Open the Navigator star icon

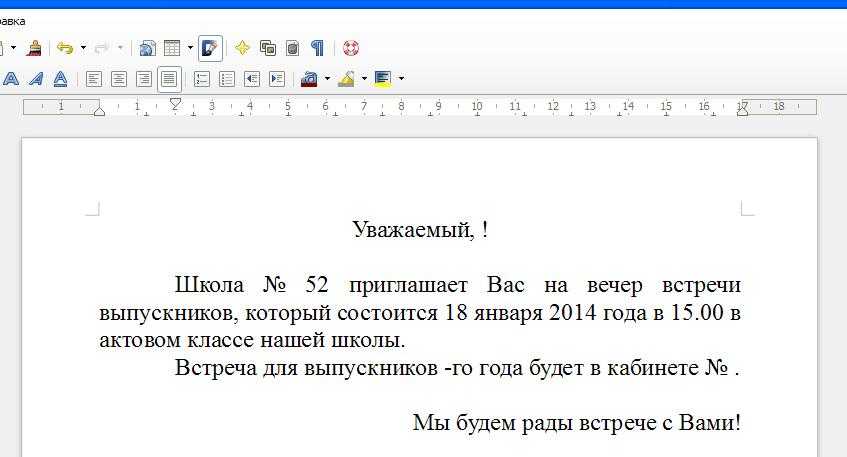point(242,47)
